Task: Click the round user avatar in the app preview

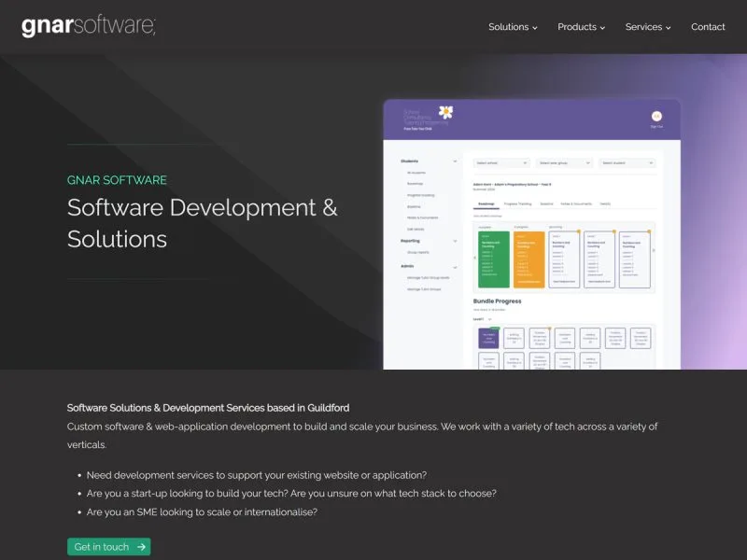Action: click(656, 116)
